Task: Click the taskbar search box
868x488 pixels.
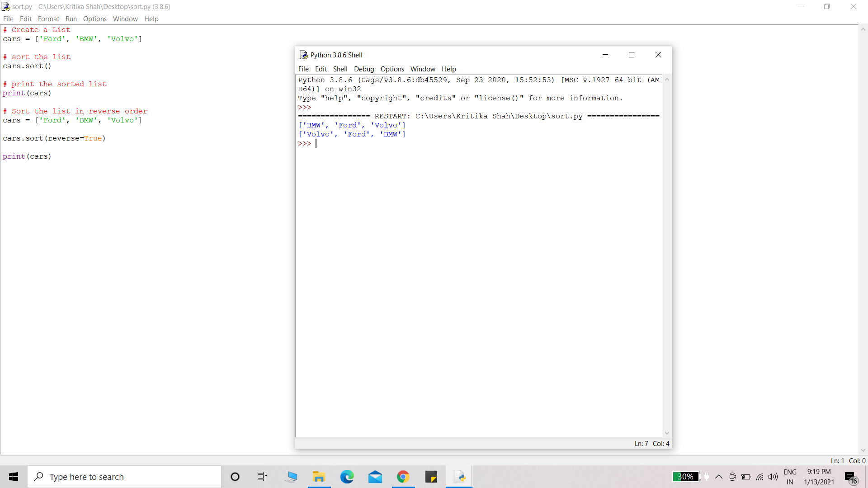Action: (x=124, y=477)
